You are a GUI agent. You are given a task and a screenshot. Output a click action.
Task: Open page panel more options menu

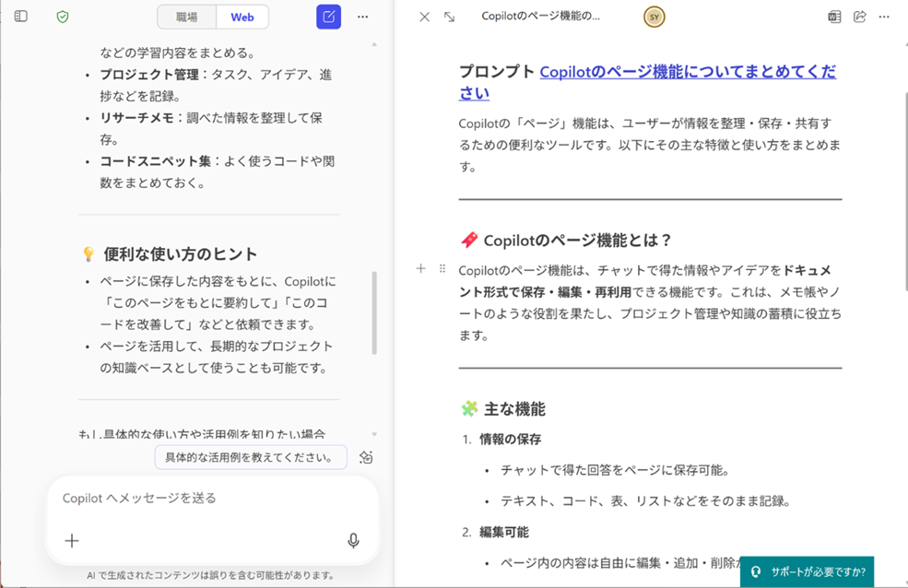click(x=884, y=17)
